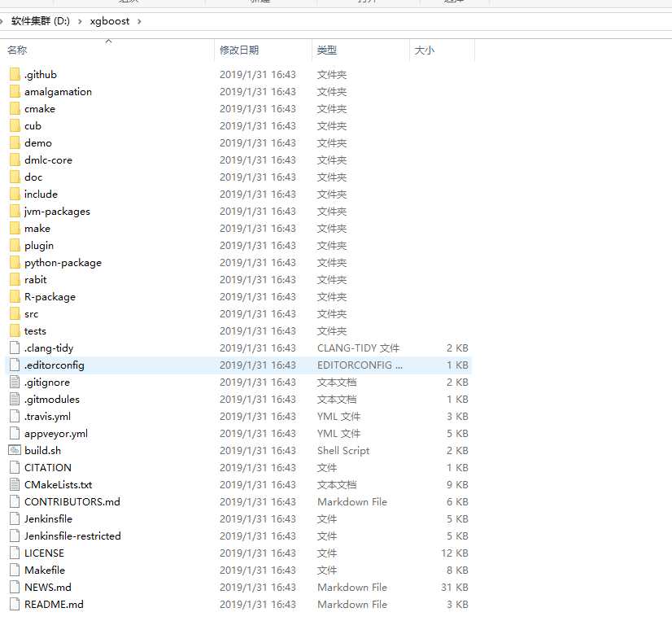This screenshot has height=634, width=672.
Task: Select the include folder icon
Action: 15,195
